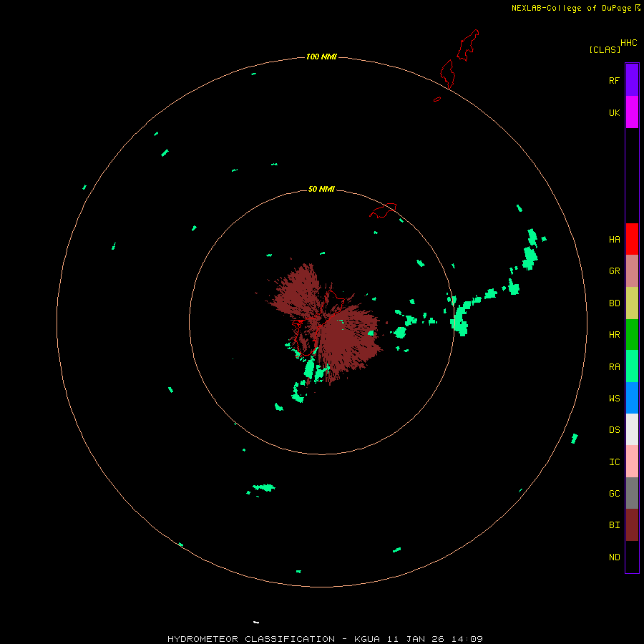Click the HA red legend swatch
644x644 pixels.
(632, 239)
